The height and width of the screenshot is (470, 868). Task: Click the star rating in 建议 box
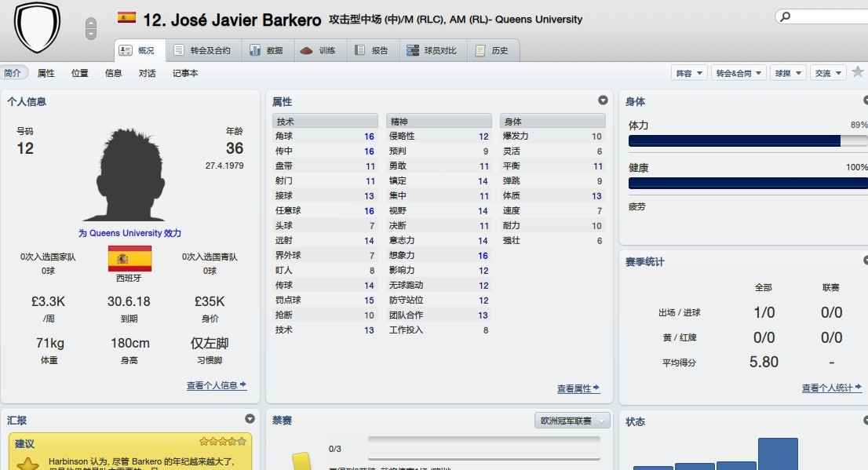point(223,442)
